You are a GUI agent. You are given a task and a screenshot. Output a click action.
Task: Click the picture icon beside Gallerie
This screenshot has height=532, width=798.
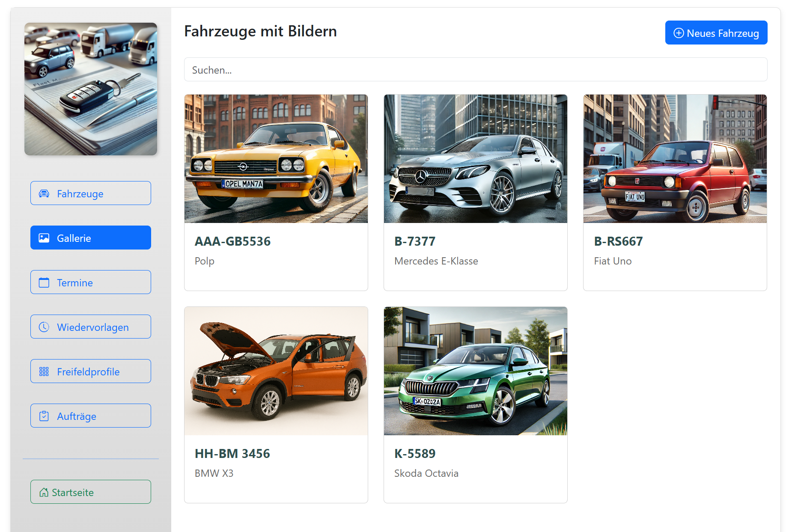(x=44, y=238)
